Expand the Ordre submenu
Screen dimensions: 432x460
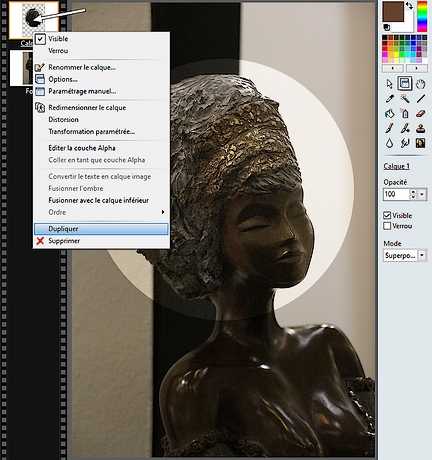[101, 212]
